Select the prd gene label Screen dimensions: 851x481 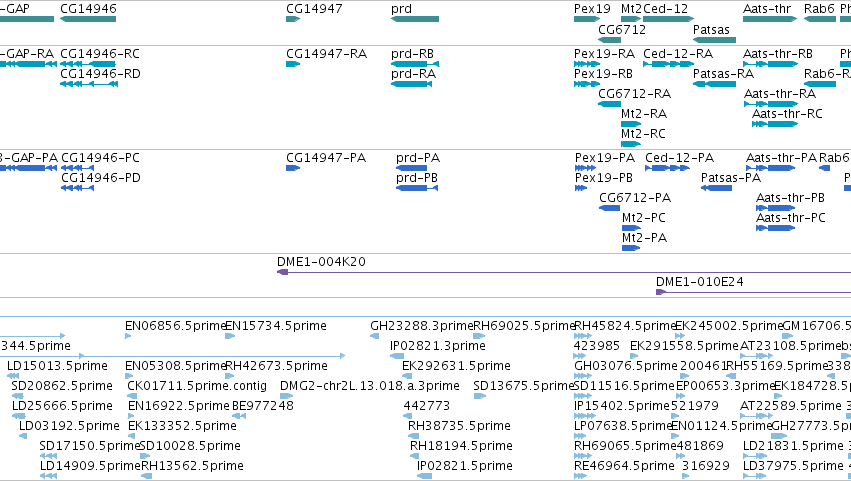click(x=401, y=9)
